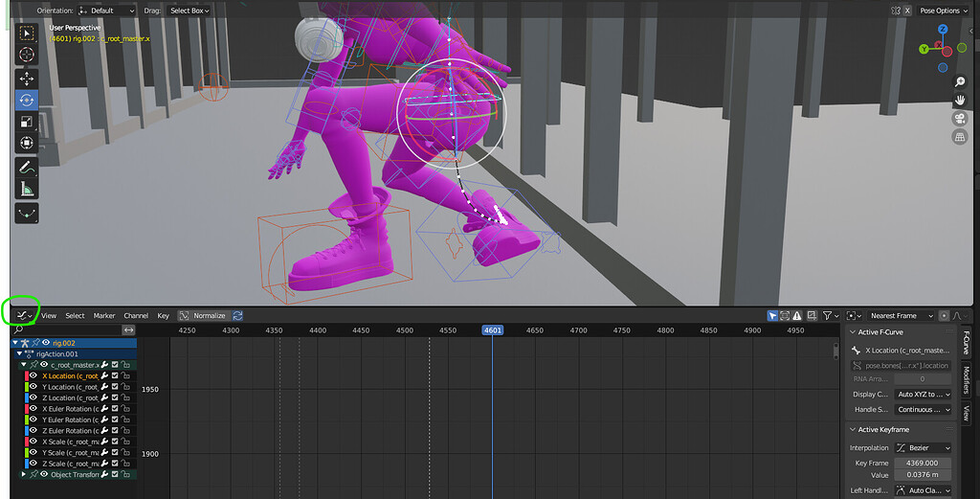Lock the Z Location channel
The width and height of the screenshot is (980, 499).
click(125, 397)
